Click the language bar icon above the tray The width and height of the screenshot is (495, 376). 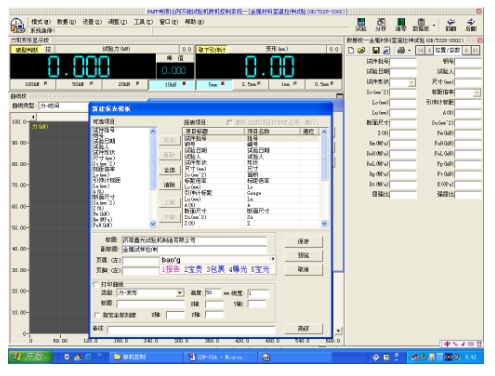tap(447, 344)
